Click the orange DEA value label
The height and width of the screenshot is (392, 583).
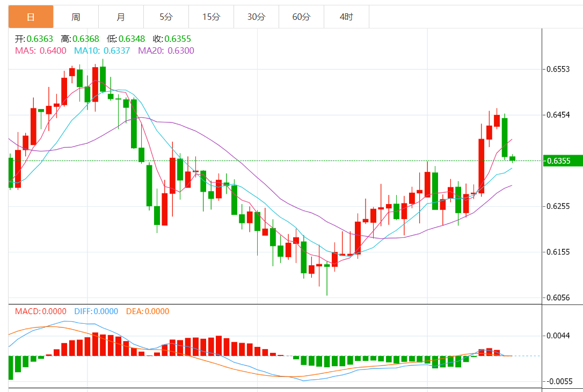(x=147, y=311)
